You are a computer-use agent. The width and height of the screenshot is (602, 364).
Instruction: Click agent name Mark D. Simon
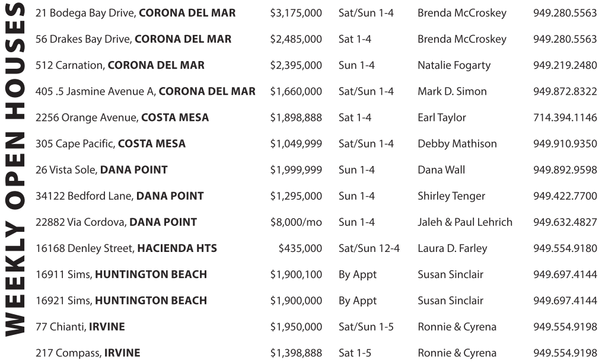coord(451,91)
